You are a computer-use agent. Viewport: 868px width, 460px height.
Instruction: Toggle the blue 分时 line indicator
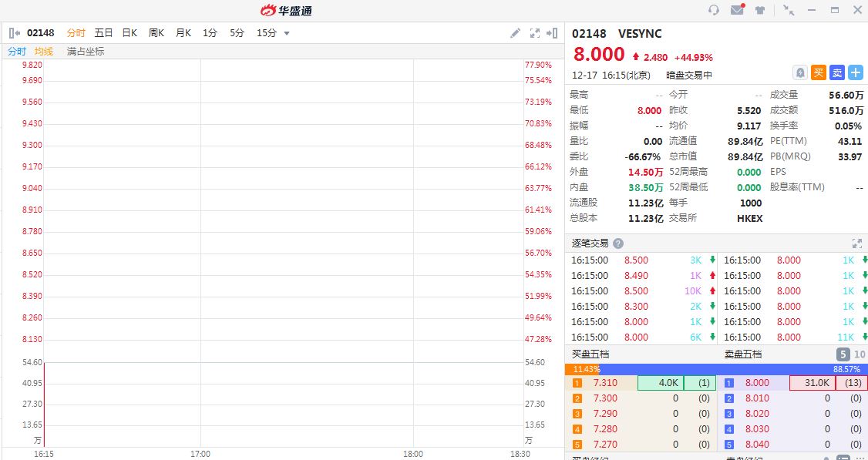click(x=17, y=52)
